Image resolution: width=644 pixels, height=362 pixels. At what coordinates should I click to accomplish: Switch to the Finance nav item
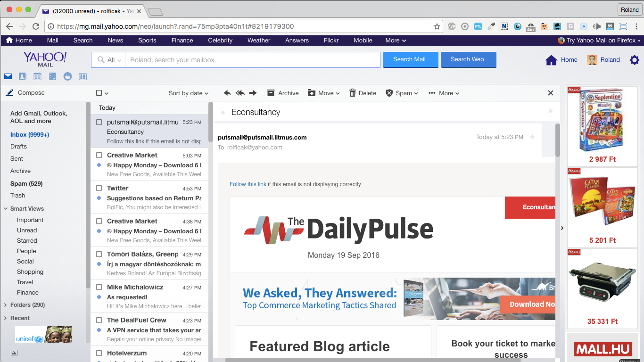(x=182, y=41)
